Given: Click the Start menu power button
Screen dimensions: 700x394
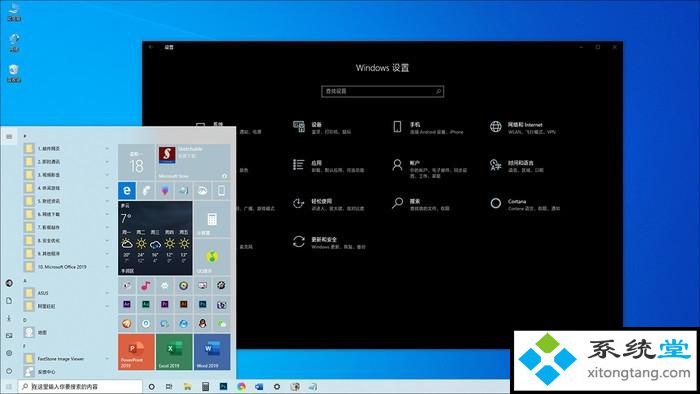Looking at the screenshot, I should tap(9, 371).
